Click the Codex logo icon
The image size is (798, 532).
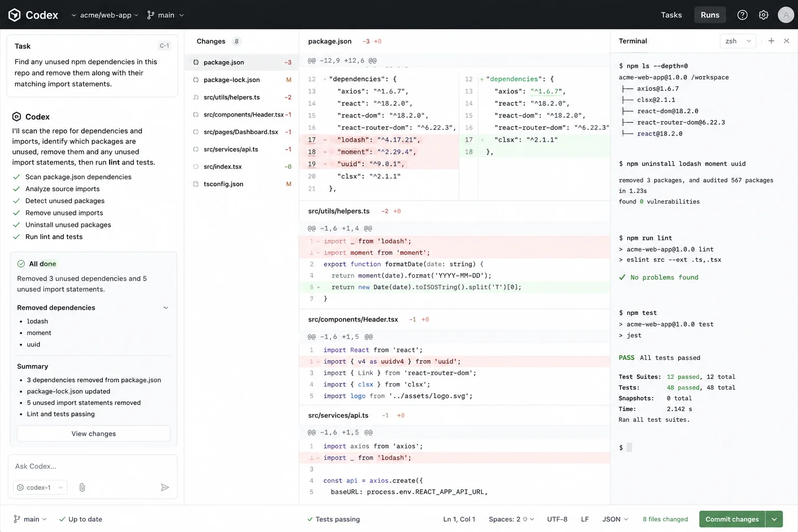pyautogui.click(x=15, y=15)
